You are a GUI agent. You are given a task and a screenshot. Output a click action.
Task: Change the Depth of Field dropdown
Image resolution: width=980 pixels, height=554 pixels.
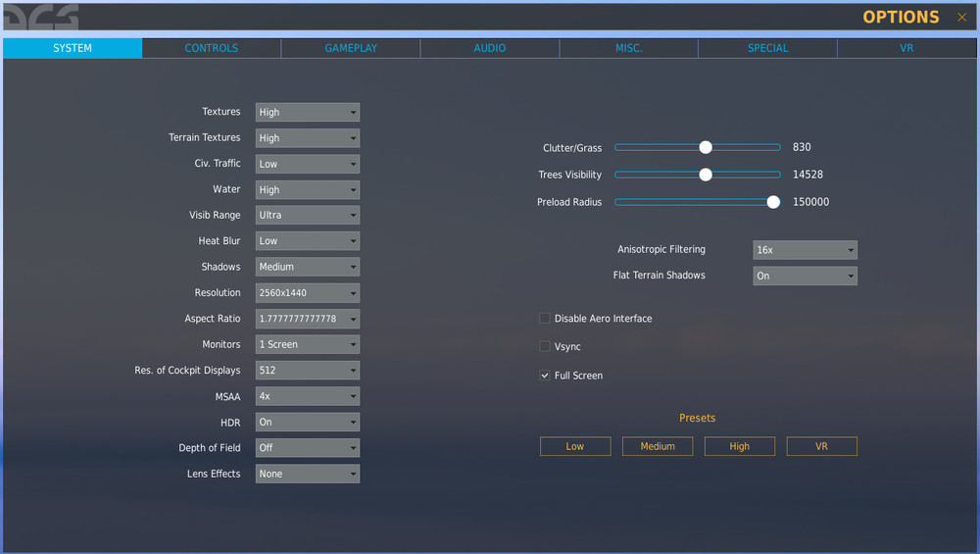(308, 448)
